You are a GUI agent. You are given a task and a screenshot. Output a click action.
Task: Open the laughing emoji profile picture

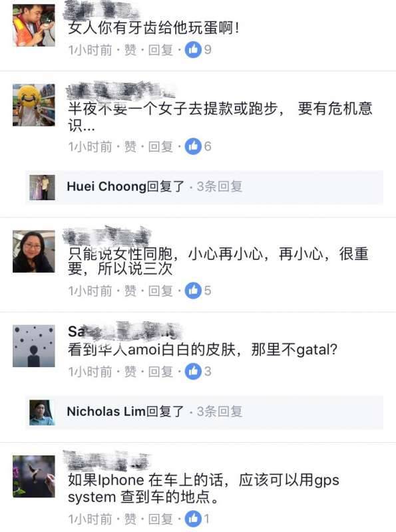34,105
